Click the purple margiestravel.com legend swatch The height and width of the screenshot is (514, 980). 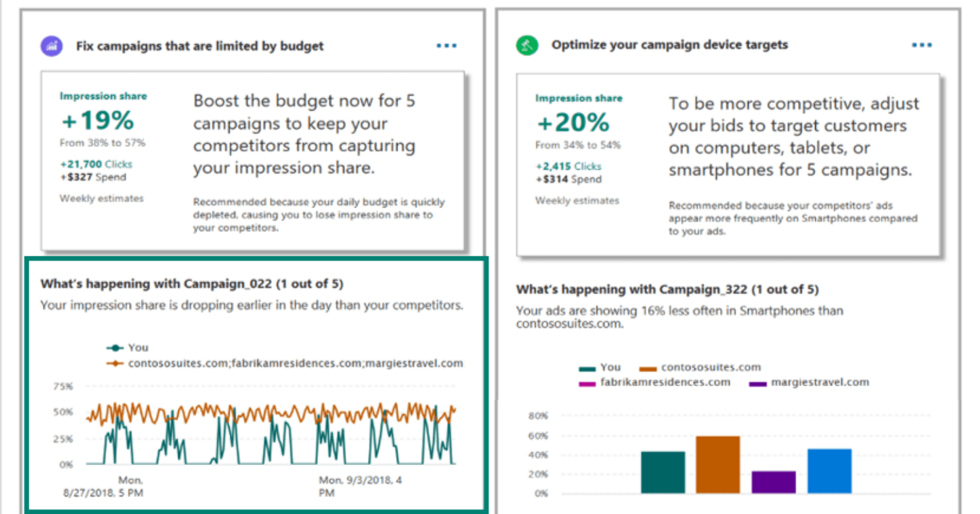(758, 384)
